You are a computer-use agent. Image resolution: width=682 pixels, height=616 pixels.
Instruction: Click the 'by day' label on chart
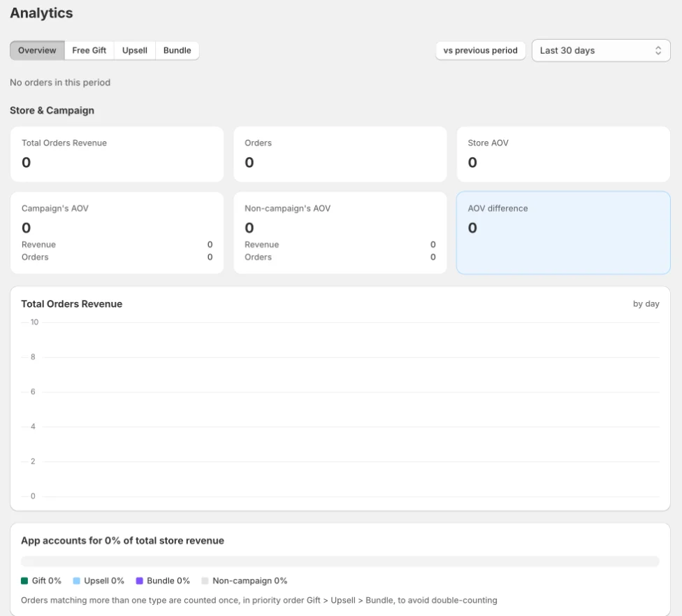pyautogui.click(x=646, y=304)
